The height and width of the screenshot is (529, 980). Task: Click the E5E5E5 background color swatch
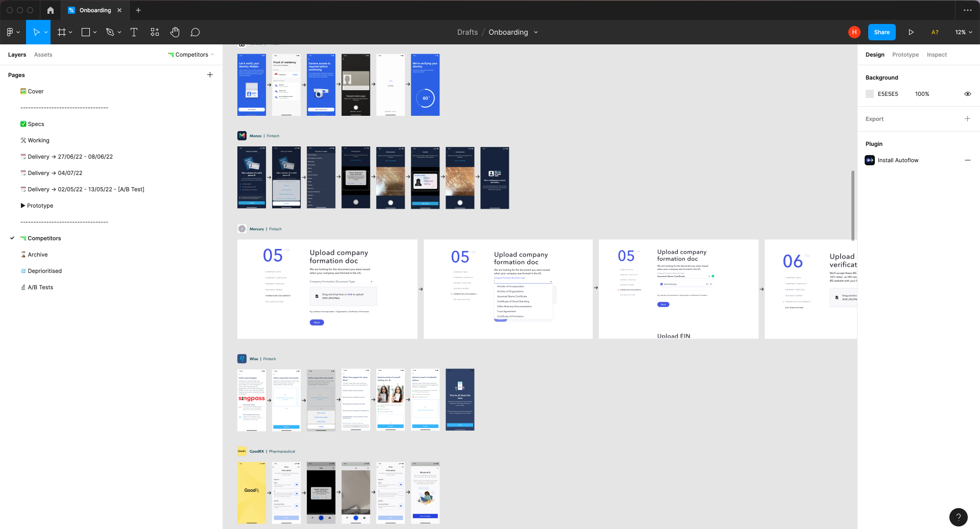(x=870, y=94)
